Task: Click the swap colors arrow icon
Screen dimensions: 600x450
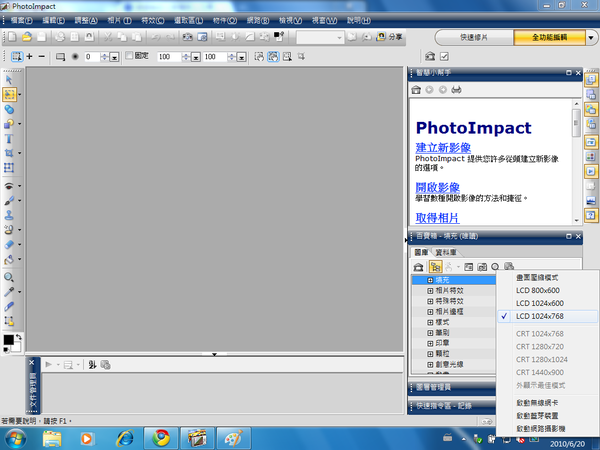Action: pyautogui.click(x=18, y=337)
